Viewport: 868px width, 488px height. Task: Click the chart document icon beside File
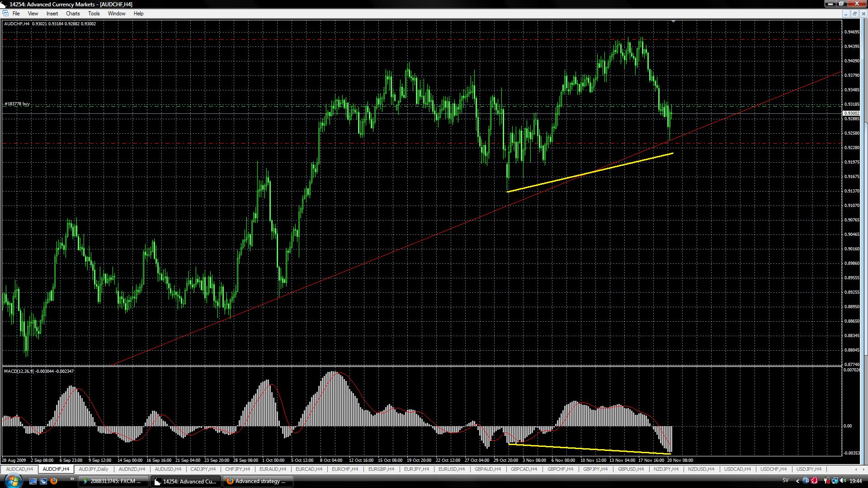click(5, 14)
